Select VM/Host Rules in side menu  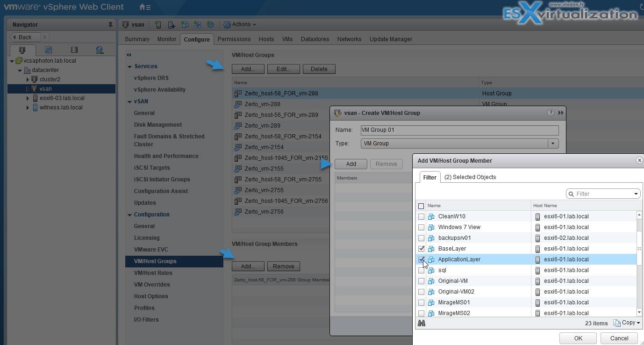pos(153,273)
